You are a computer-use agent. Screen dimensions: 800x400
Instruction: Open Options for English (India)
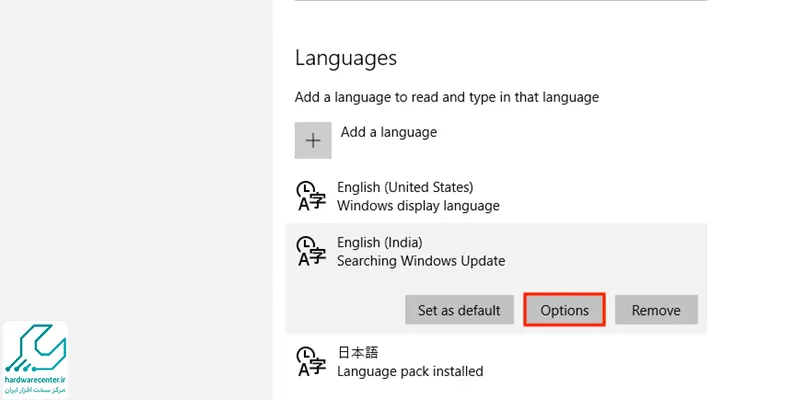point(564,310)
